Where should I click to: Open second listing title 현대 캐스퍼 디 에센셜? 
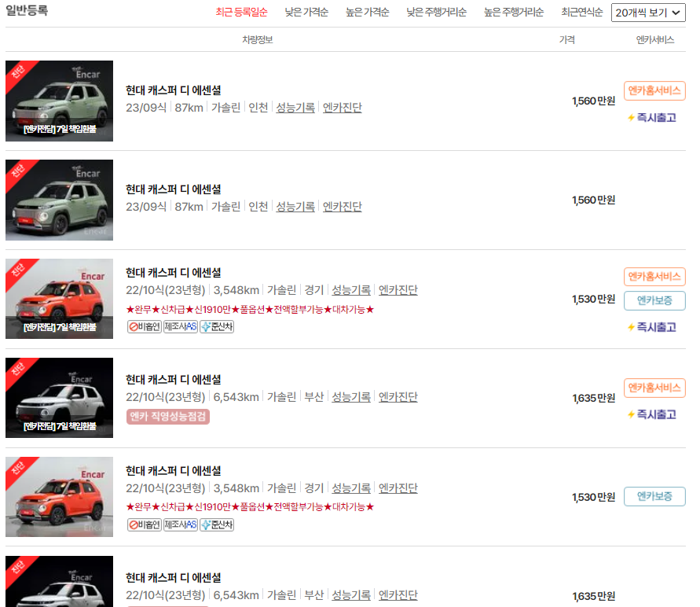coord(173,189)
